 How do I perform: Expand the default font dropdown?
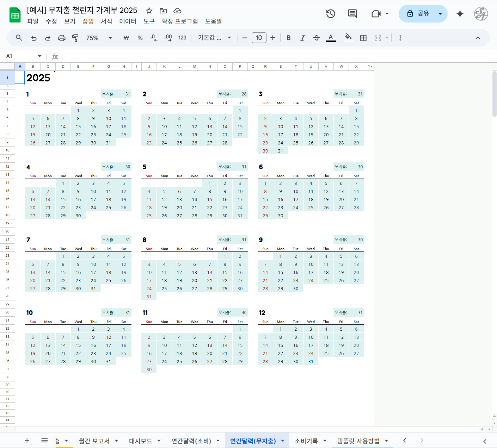click(214, 38)
